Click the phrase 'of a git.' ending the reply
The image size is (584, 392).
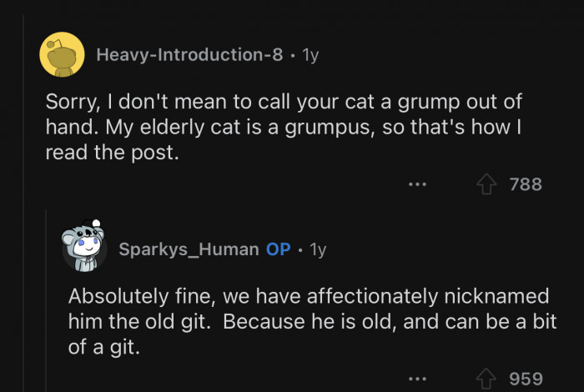click(104, 347)
